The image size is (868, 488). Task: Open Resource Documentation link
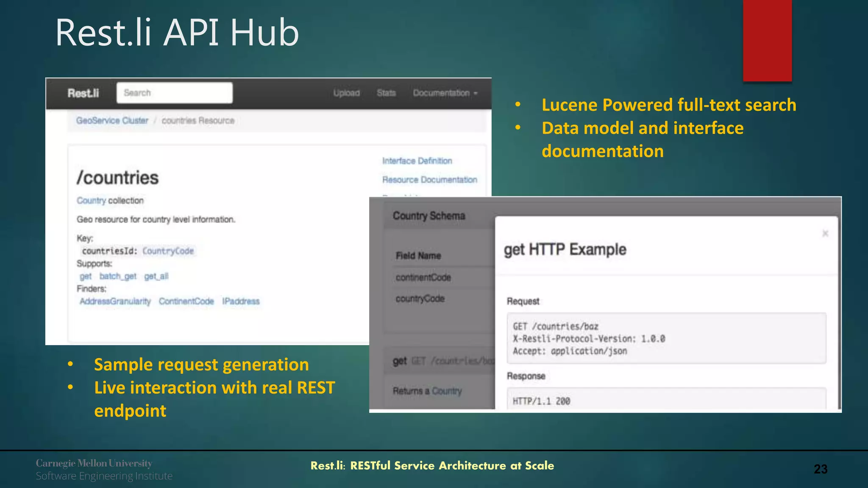(430, 180)
